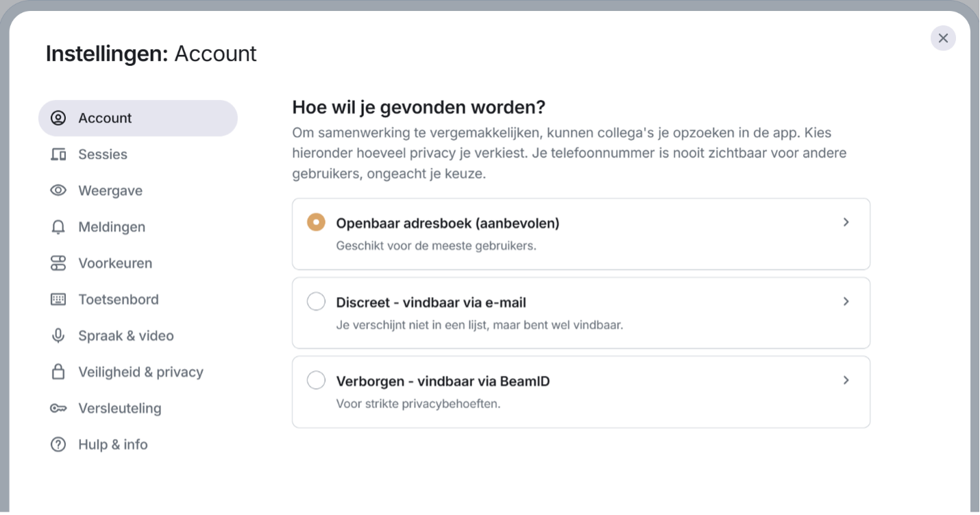Click the Sessies devices icon
The height and width of the screenshot is (515, 980).
pyautogui.click(x=58, y=154)
